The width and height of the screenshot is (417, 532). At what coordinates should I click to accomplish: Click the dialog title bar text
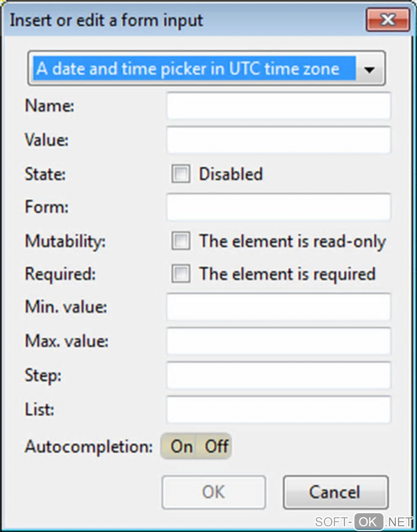(x=106, y=20)
